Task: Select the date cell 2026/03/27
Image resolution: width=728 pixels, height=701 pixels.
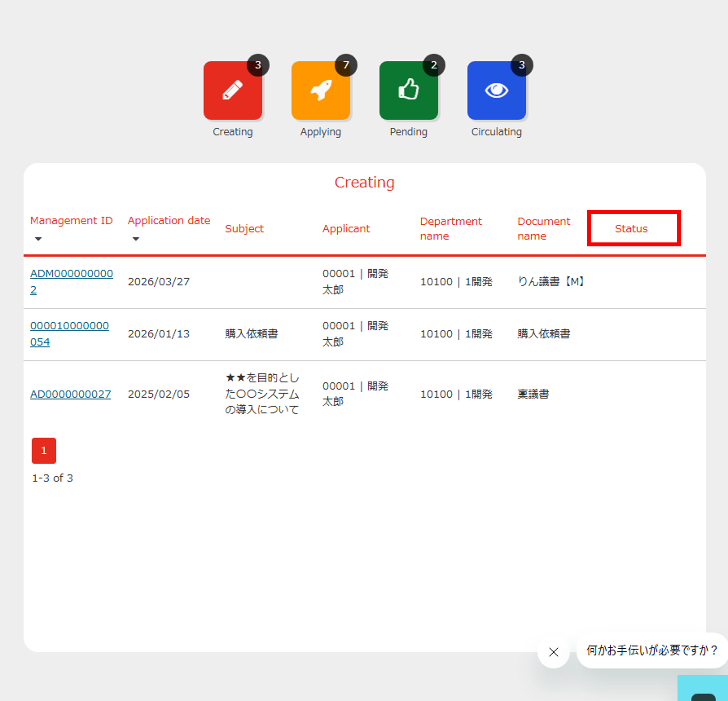Action: (159, 282)
